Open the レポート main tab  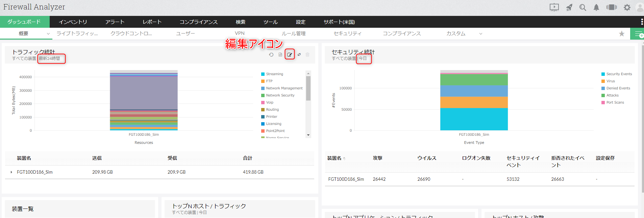pyautogui.click(x=152, y=22)
